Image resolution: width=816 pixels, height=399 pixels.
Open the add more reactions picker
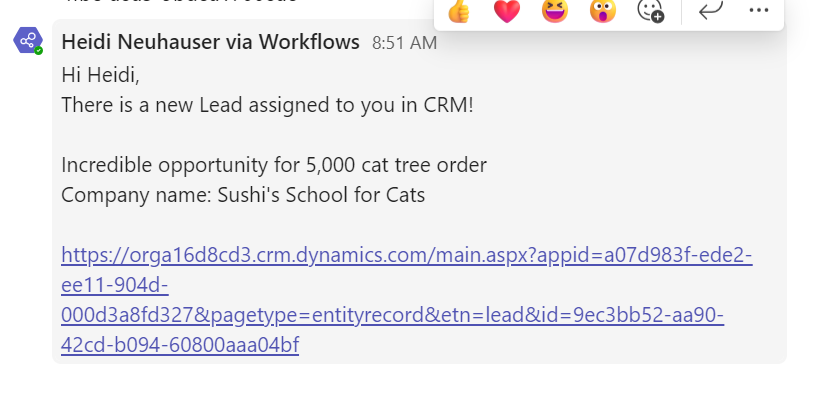[651, 10]
